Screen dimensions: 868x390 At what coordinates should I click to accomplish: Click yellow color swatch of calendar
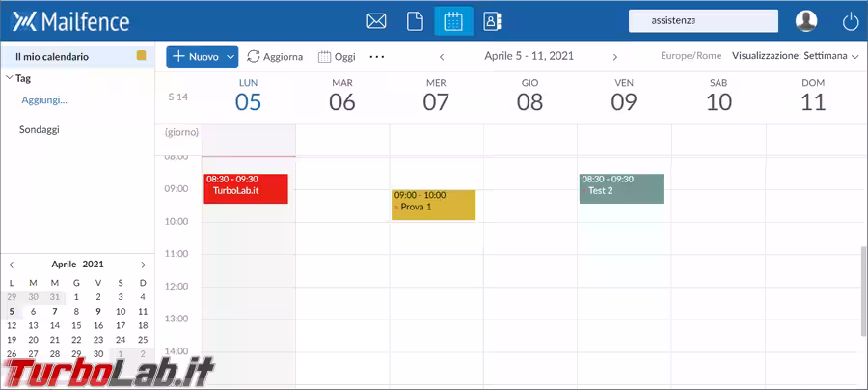(x=142, y=56)
